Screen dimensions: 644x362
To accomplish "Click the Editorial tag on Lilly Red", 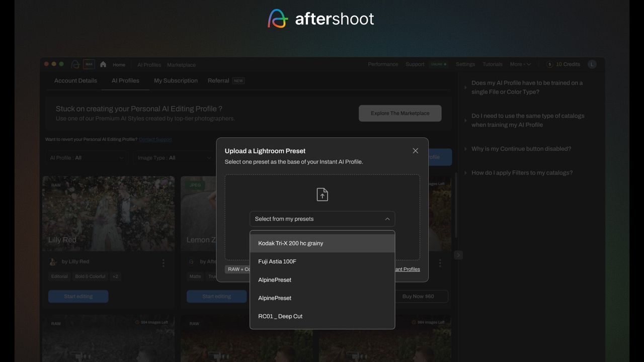I will tap(59, 277).
